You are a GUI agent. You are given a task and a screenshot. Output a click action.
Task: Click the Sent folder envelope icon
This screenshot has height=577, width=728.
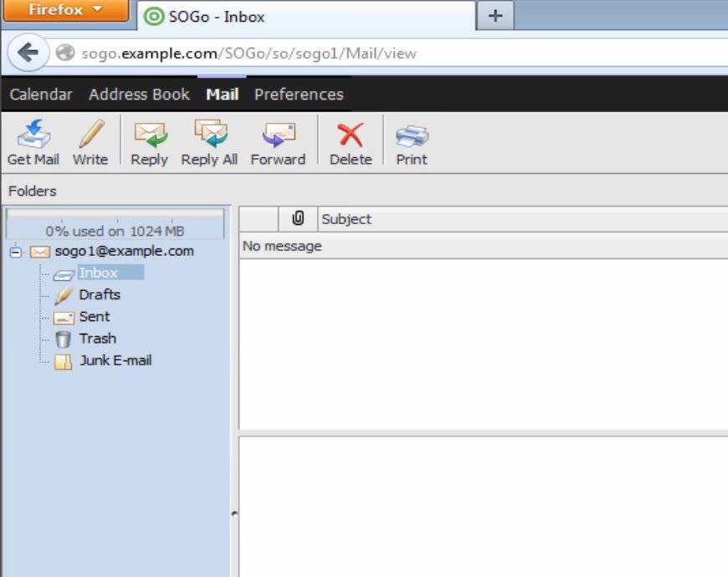coord(64,318)
